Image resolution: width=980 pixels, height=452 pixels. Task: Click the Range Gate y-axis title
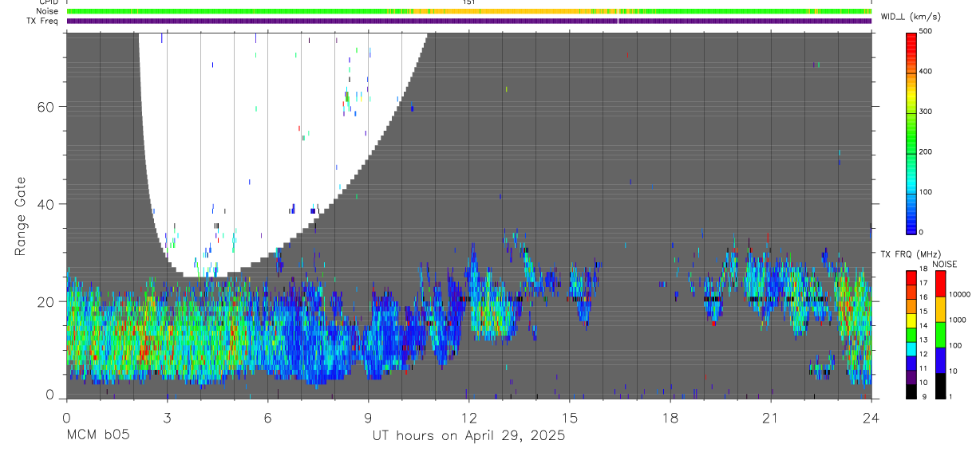coord(20,214)
